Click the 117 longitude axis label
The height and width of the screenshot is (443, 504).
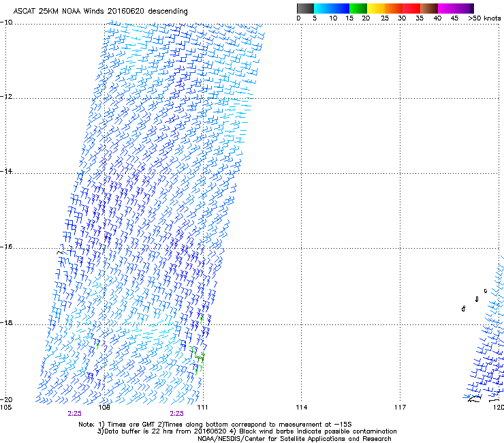point(400,408)
